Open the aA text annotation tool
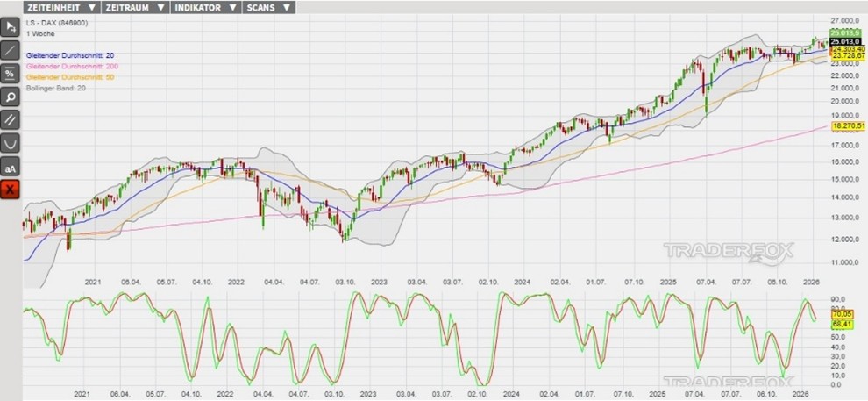 click(11, 167)
